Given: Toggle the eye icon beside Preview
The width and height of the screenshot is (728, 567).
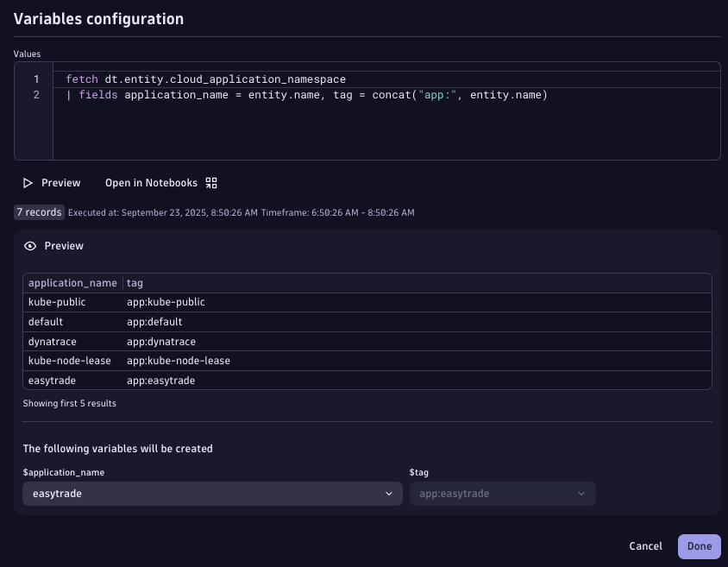Looking at the screenshot, I should [x=30, y=246].
